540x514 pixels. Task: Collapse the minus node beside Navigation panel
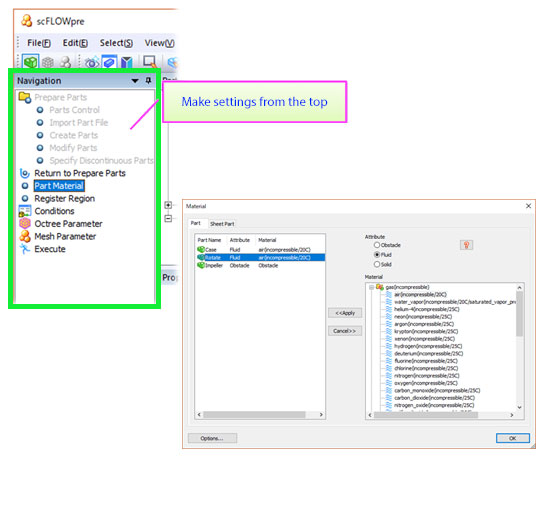tap(168, 218)
